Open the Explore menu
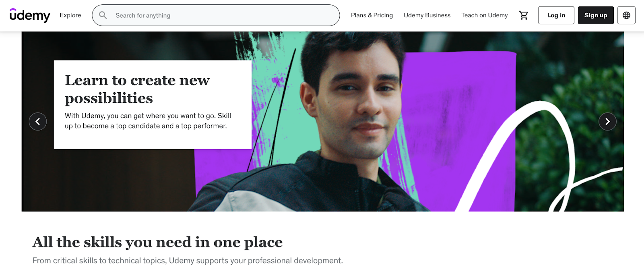 coord(70,15)
